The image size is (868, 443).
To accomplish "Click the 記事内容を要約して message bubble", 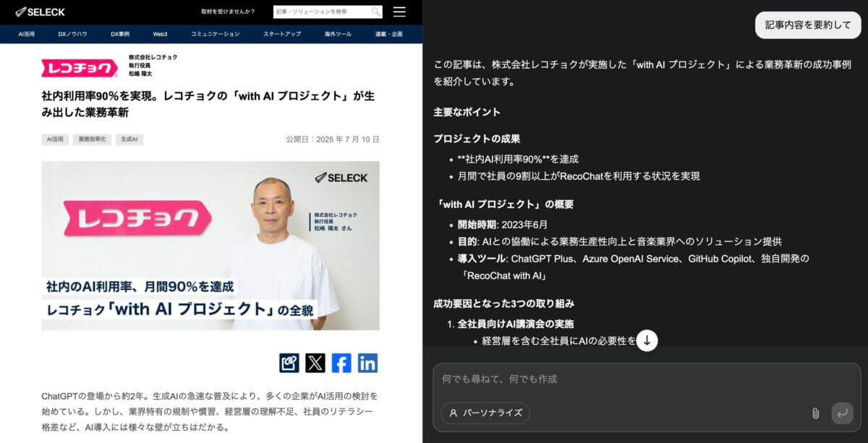I will click(x=808, y=25).
